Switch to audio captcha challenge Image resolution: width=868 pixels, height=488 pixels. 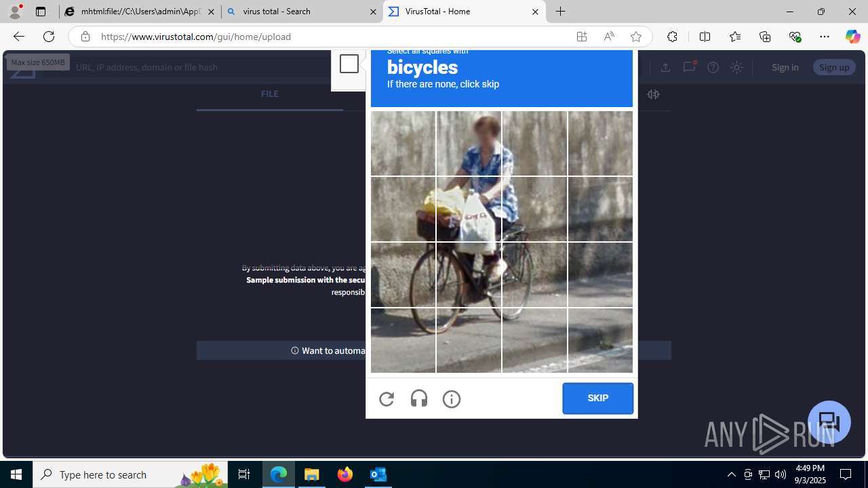419,399
